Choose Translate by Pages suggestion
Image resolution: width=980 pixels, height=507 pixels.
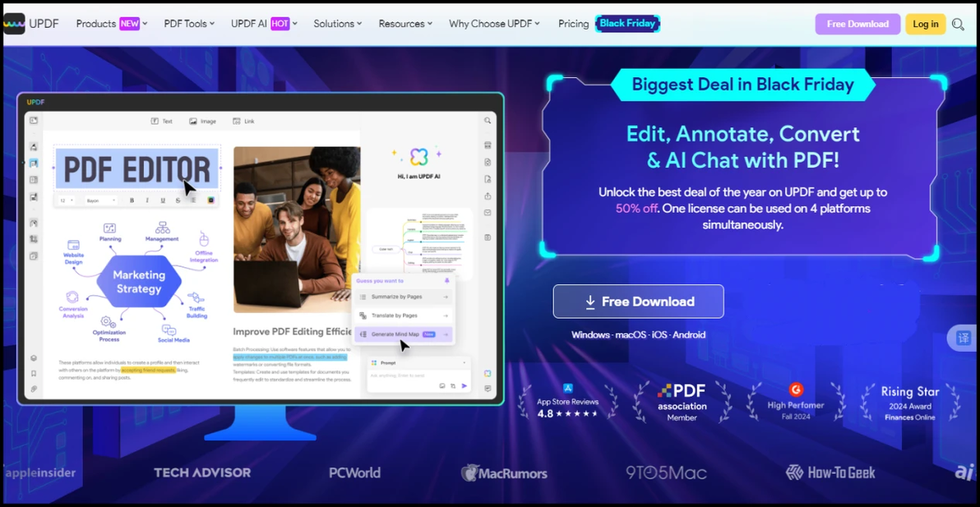tap(403, 316)
